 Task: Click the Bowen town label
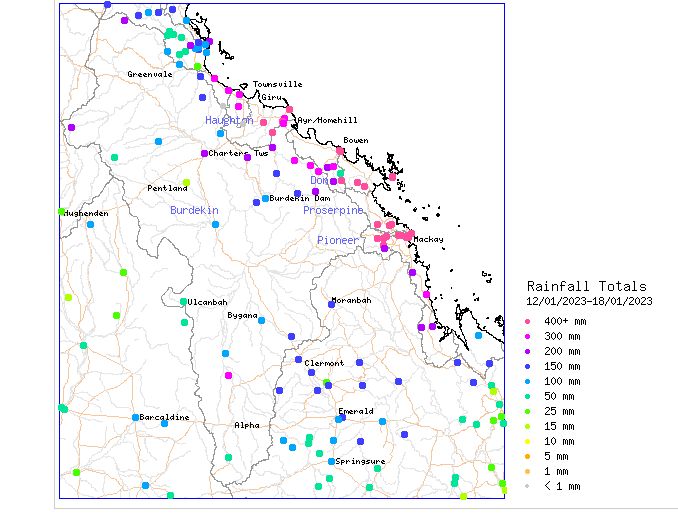[356, 140]
